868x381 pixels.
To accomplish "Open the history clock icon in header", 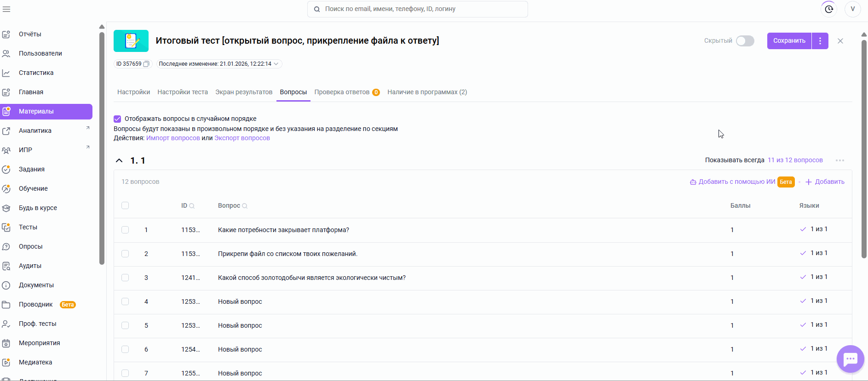I will coord(829,9).
